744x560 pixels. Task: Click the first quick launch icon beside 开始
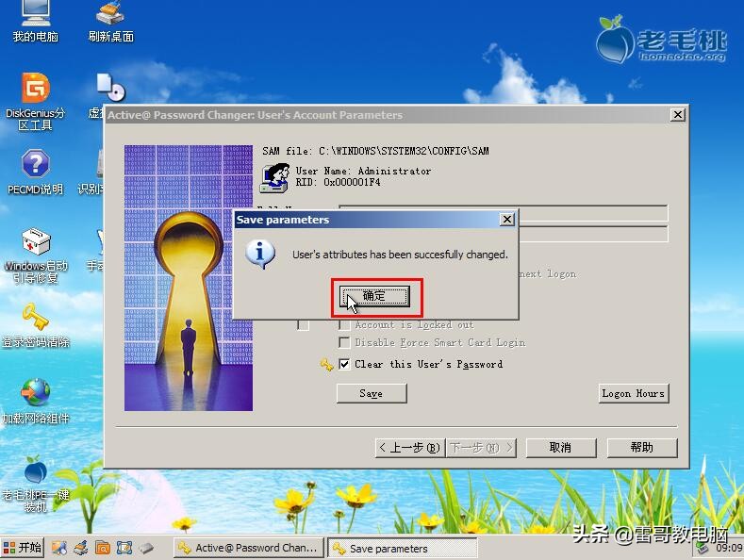click(59, 548)
